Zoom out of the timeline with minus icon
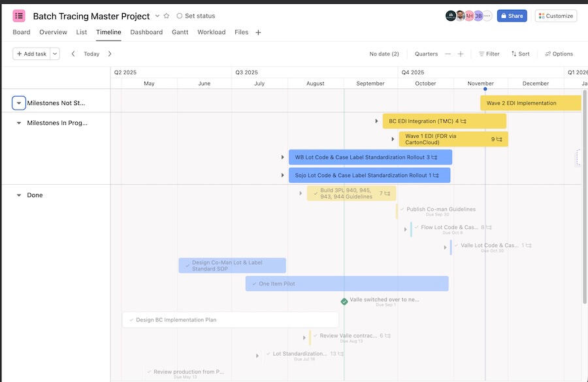This screenshot has width=588, height=382. pyautogui.click(x=447, y=53)
